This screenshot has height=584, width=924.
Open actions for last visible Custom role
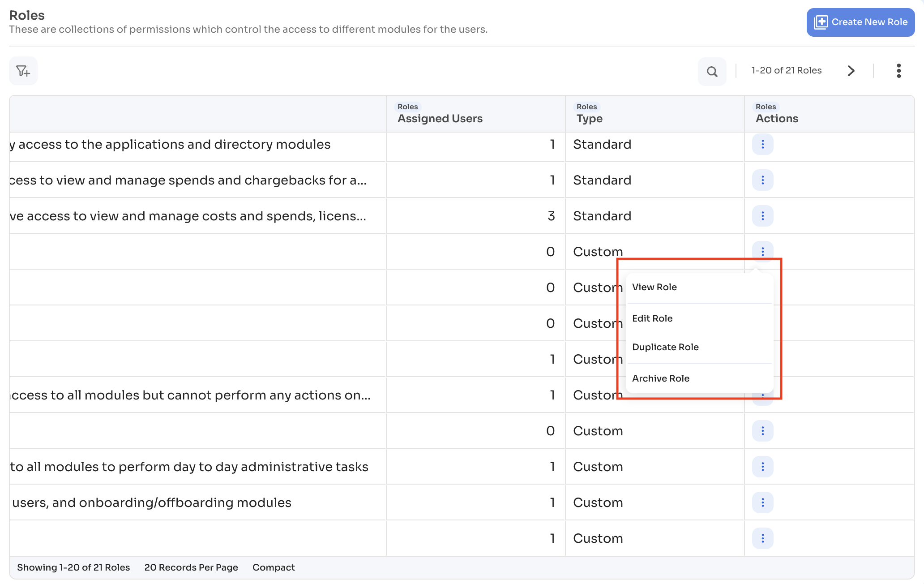coord(762,538)
